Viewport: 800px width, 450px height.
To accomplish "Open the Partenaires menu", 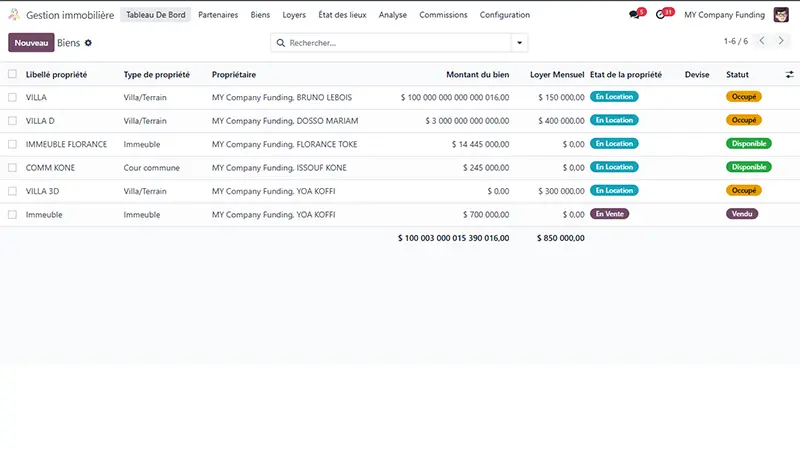I will click(x=218, y=15).
